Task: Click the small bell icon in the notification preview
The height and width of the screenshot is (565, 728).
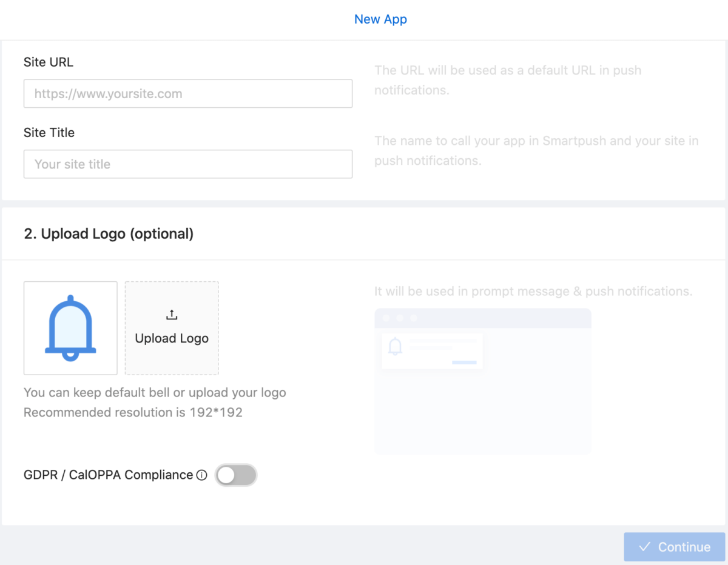Action: point(394,346)
